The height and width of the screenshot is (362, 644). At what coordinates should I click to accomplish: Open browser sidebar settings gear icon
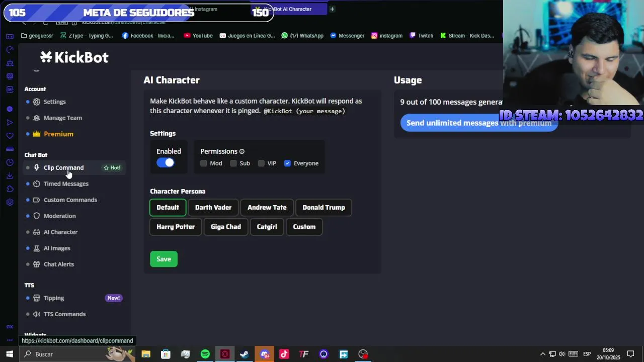10,202
